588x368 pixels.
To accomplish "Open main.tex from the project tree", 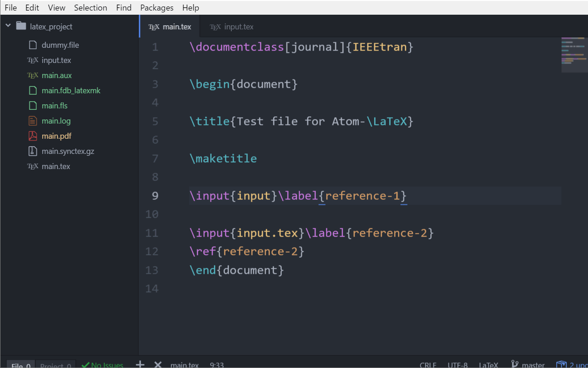I will pyautogui.click(x=56, y=166).
